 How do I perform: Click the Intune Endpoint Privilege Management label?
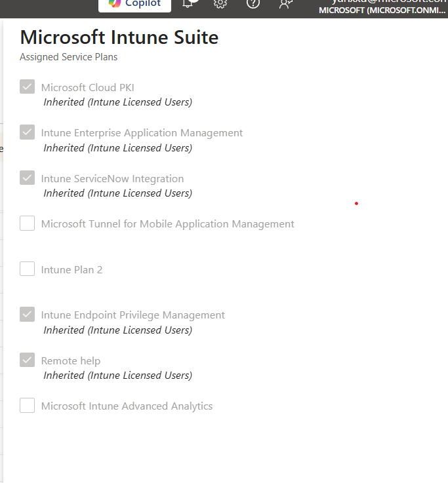coord(133,315)
